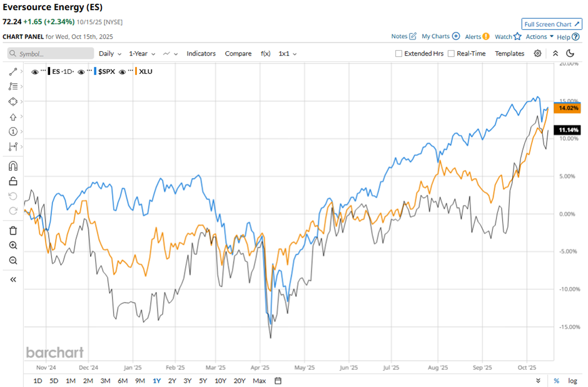Image resolution: width=588 pixels, height=387 pixels.
Task: Open the numbered marker tool
Action: coord(13,131)
